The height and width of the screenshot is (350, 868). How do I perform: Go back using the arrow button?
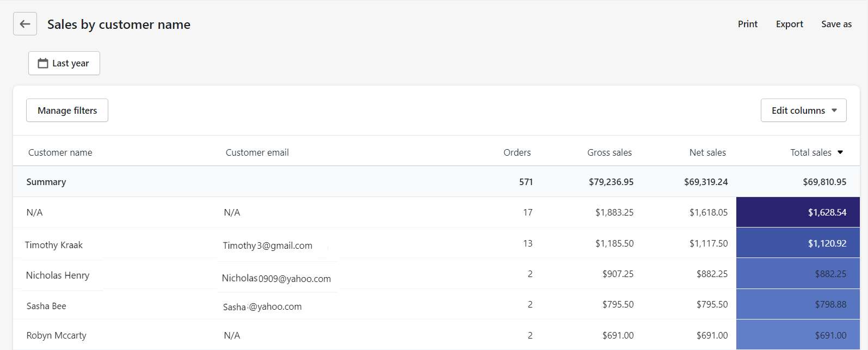pos(25,24)
